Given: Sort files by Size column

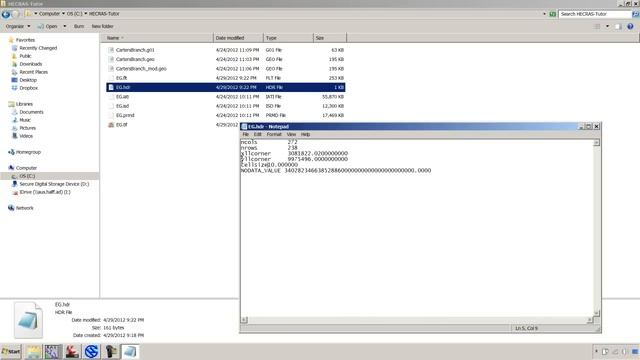Looking at the screenshot, I should pos(330,38).
